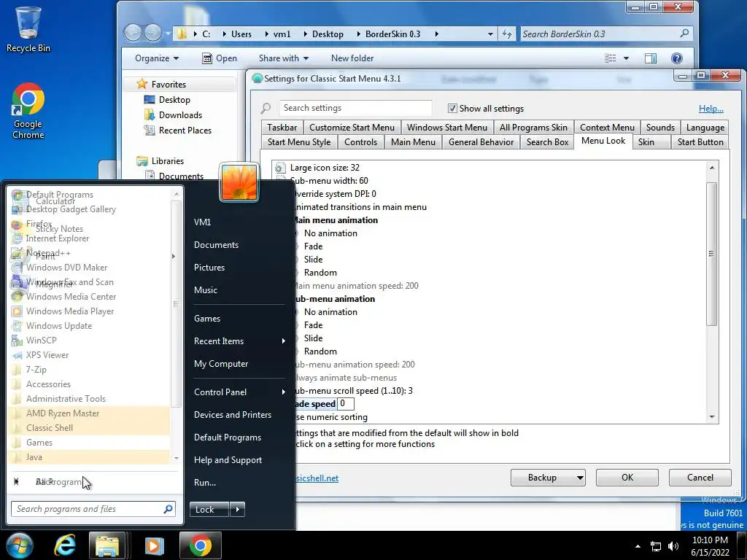
Task: Click the WinSCP program icon
Action: 17,341
